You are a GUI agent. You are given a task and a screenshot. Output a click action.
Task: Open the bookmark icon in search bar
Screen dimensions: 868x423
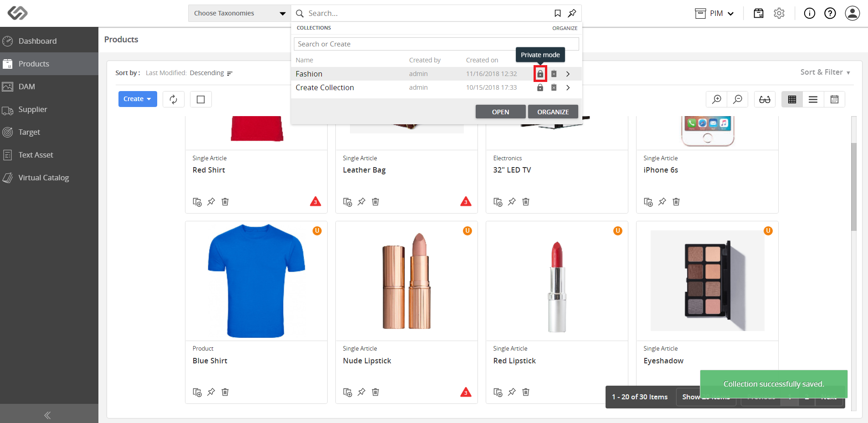pyautogui.click(x=557, y=13)
